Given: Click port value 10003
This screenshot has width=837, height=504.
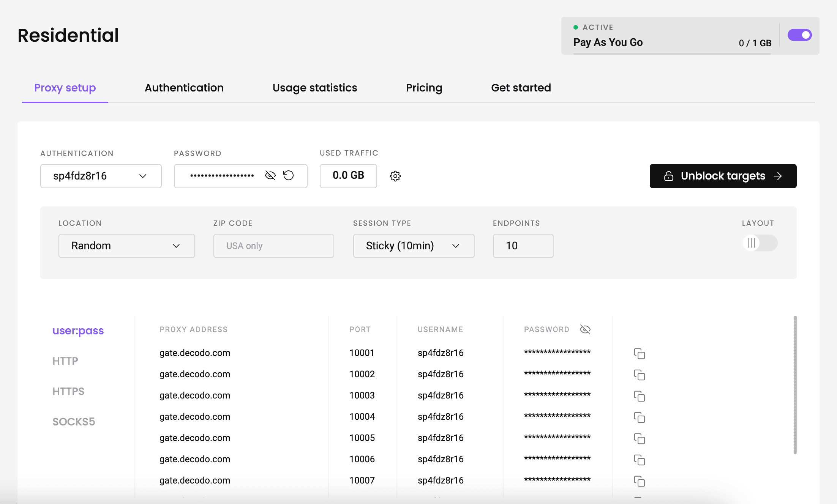Looking at the screenshot, I should (x=362, y=395).
